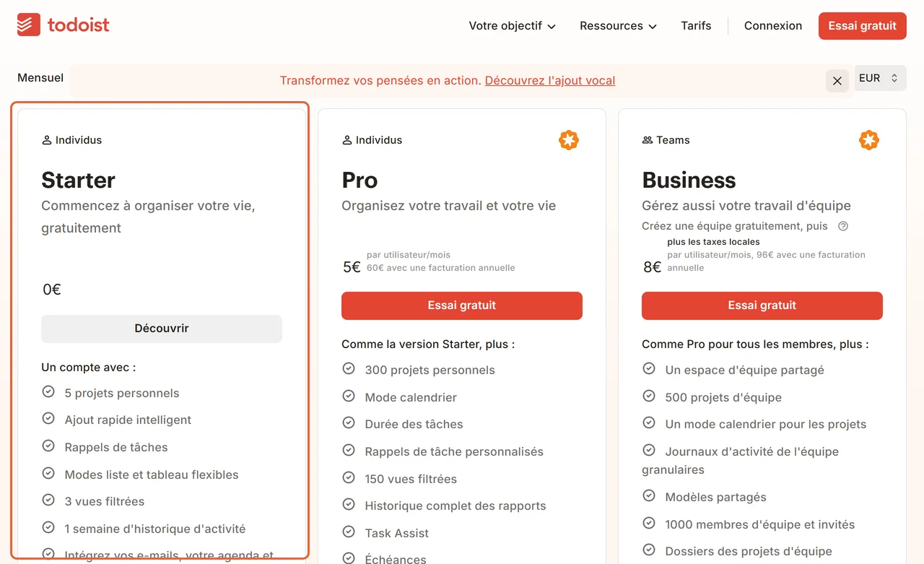Click the checkmark beside '300 projets personnels'
This screenshot has width=924, height=564.
[x=349, y=369]
